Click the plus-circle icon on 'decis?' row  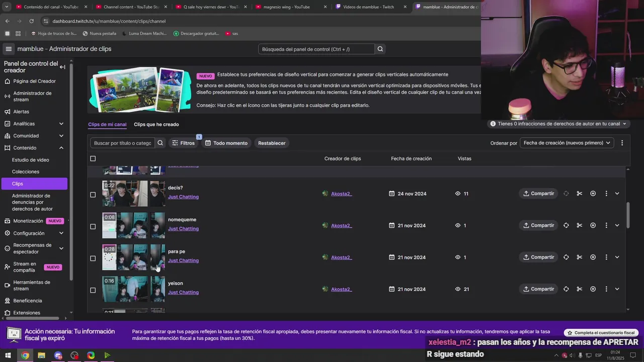coord(593,194)
